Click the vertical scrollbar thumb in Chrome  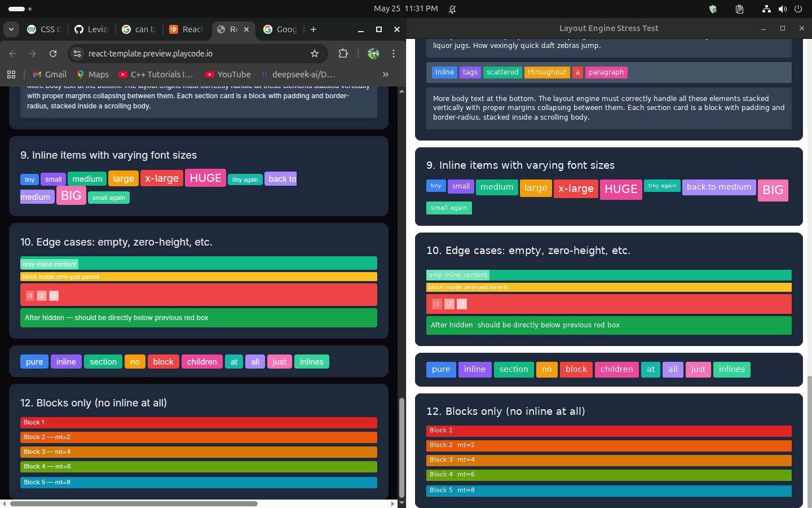[x=401, y=448]
